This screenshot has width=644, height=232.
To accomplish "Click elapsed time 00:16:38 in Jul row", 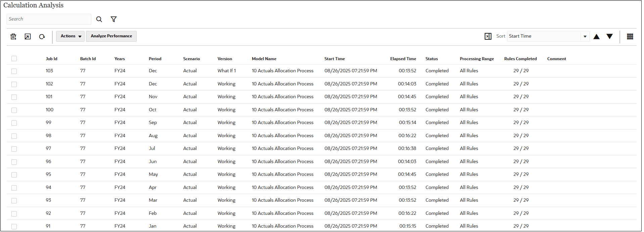I will pos(407,149).
